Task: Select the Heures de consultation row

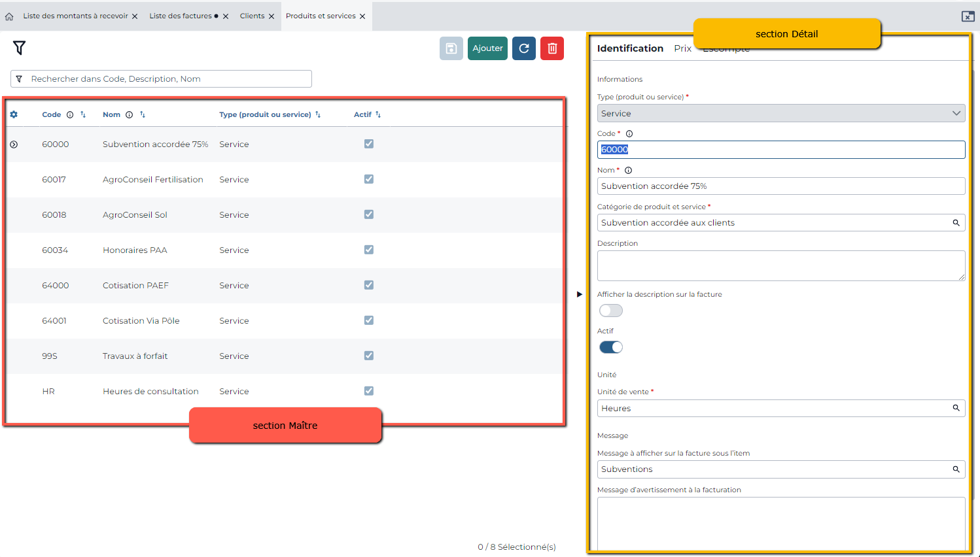Action: [285, 392]
